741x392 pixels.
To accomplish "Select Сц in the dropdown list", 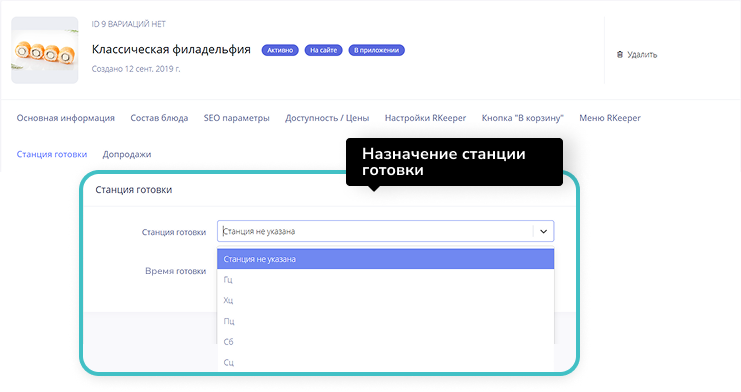I will click(x=385, y=363).
